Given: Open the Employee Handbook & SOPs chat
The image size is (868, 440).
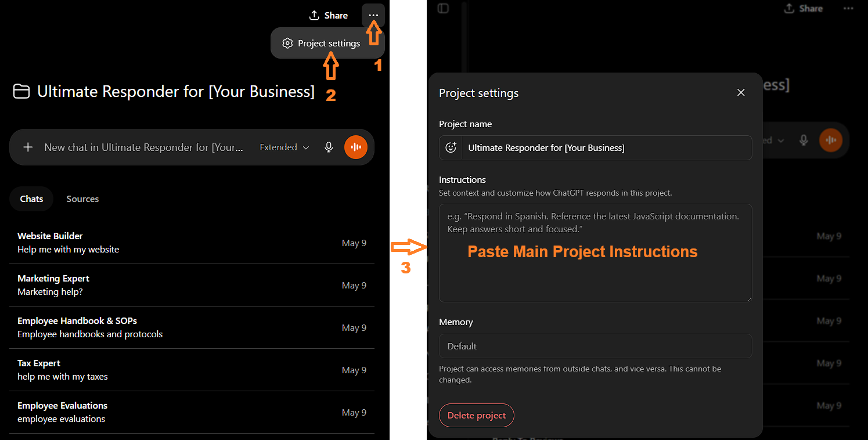Looking at the screenshot, I should pos(192,327).
